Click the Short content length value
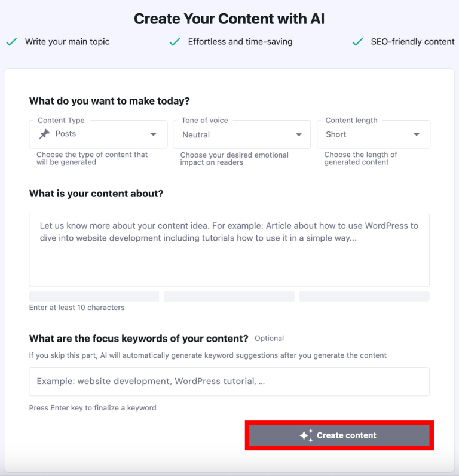The width and height of the screenshot is (459, 476). pos(336,134)
